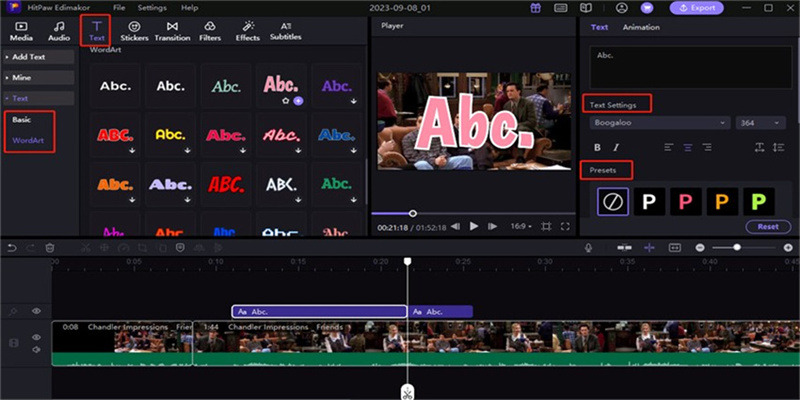Click the timeline zoom slider handle

pos(737,247)
